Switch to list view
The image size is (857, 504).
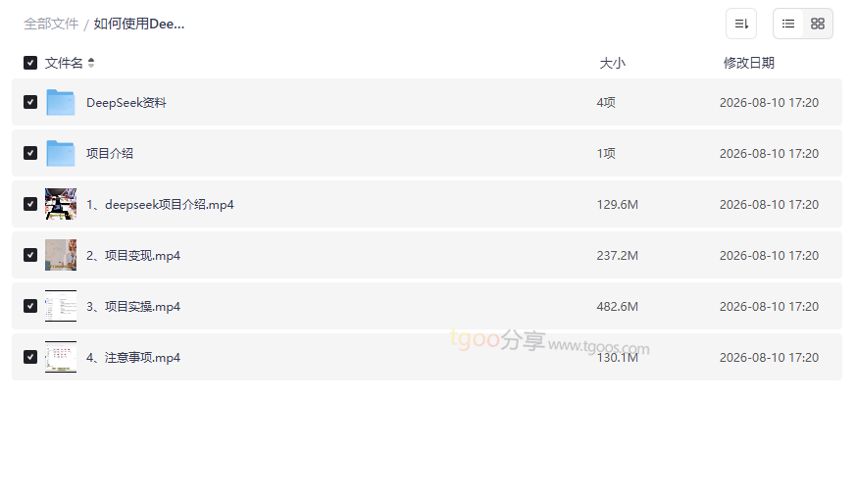[x=787, y=24]
